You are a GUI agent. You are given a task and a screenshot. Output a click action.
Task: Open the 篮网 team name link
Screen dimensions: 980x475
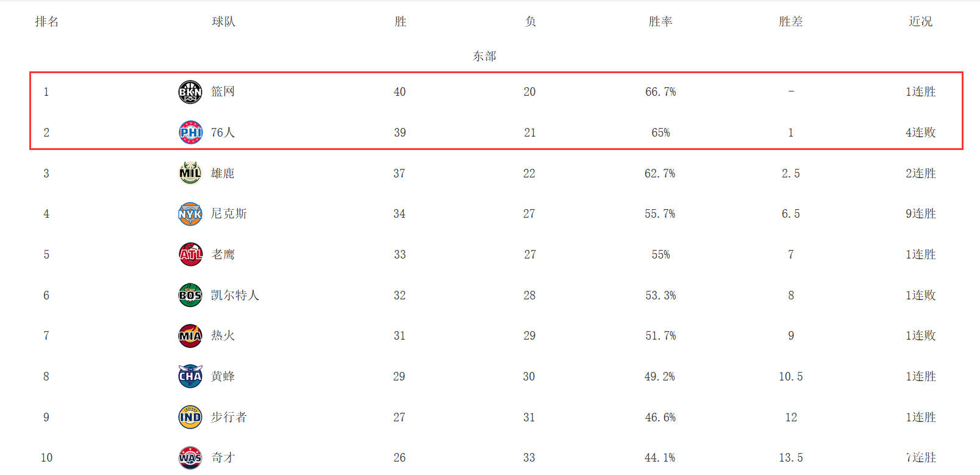coord(223,91)
